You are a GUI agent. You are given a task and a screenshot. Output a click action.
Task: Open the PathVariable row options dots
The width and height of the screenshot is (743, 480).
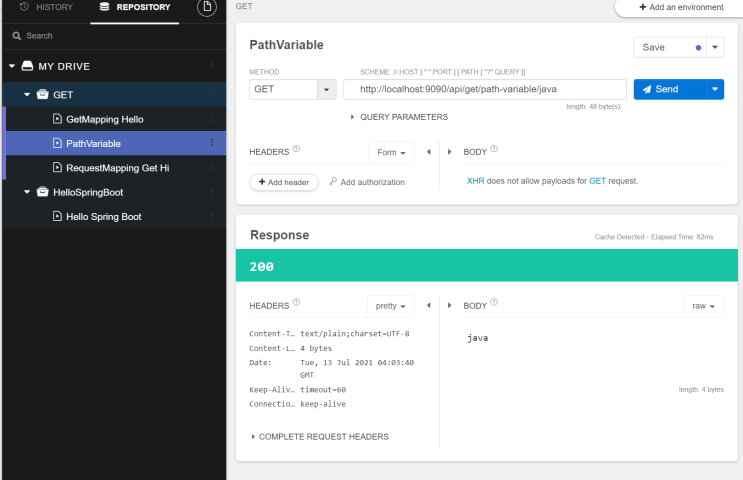(212, 143)
